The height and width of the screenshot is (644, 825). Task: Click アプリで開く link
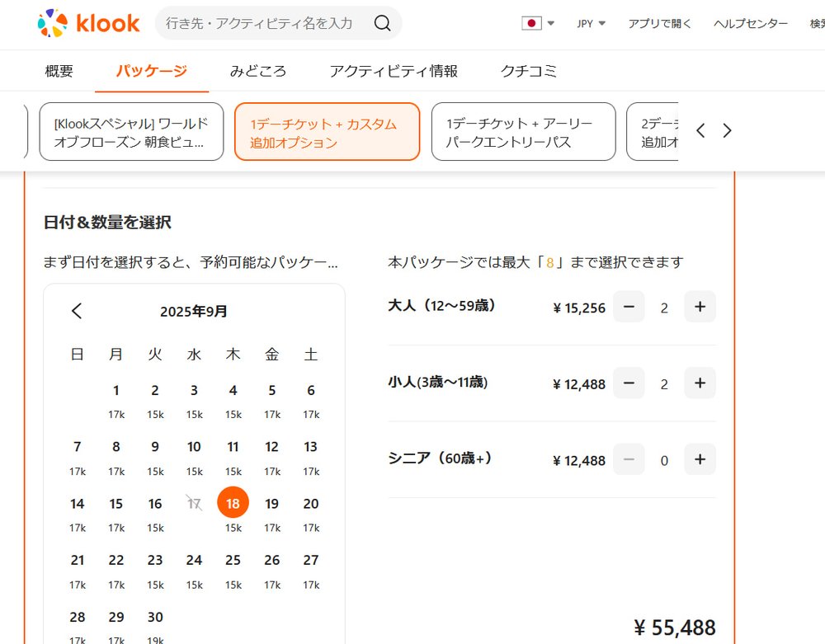click(x=661, y=24)
